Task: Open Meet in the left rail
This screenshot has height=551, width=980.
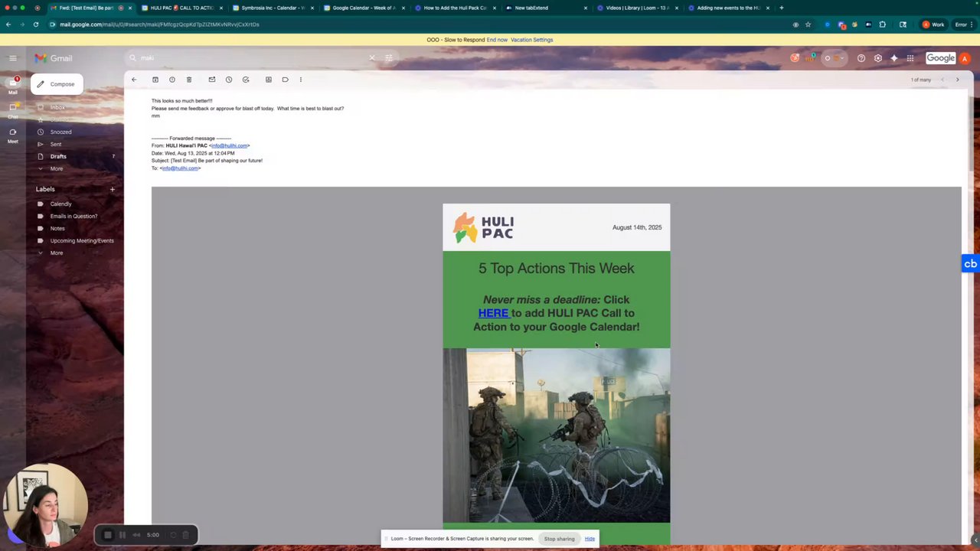Action: (13, 135)
